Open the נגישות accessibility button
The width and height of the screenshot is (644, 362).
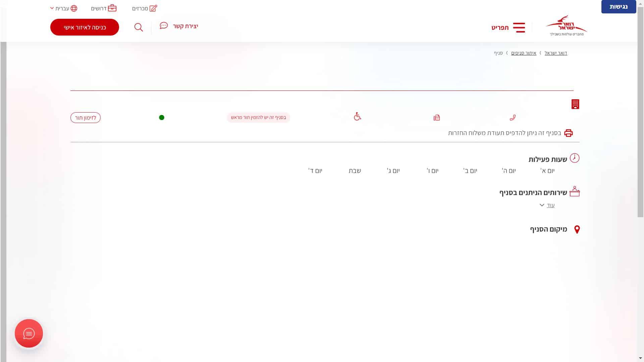619,7
